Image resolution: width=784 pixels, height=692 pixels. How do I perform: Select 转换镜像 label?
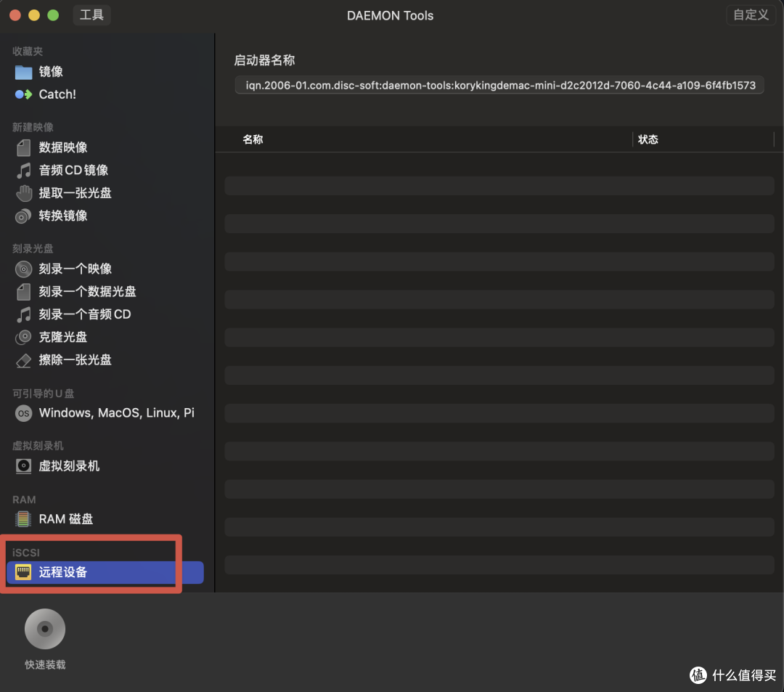click(x=63, y=216)
